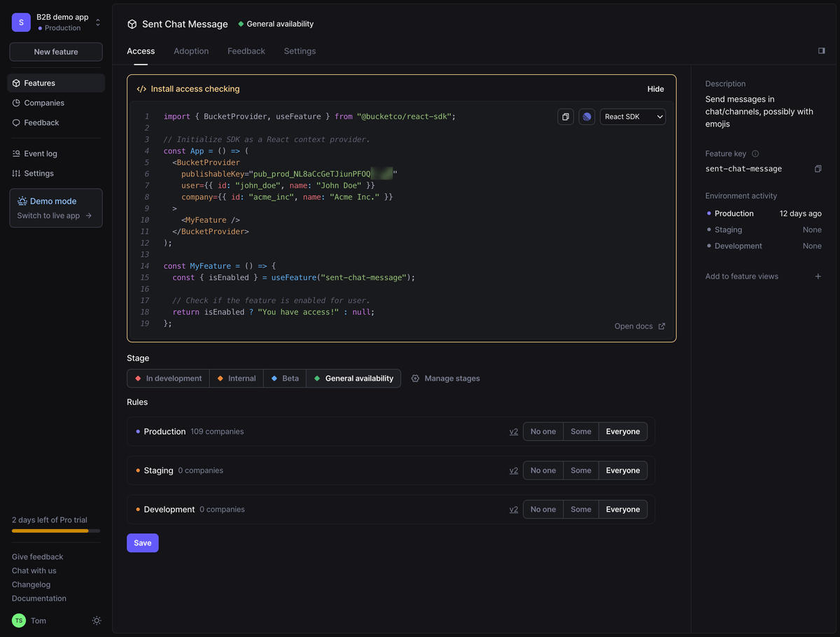
Task: Click the "2 days left of Pro trial" text
Action: click(50, 520)
